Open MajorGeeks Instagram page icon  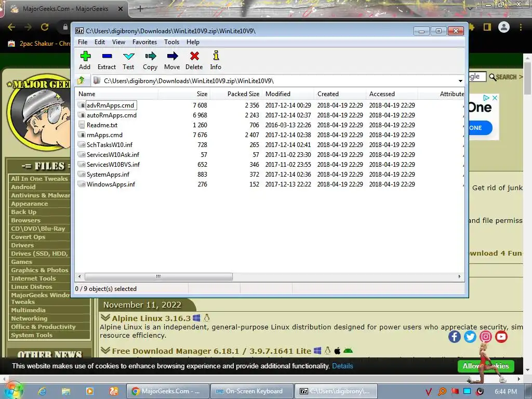click(486, 337)
